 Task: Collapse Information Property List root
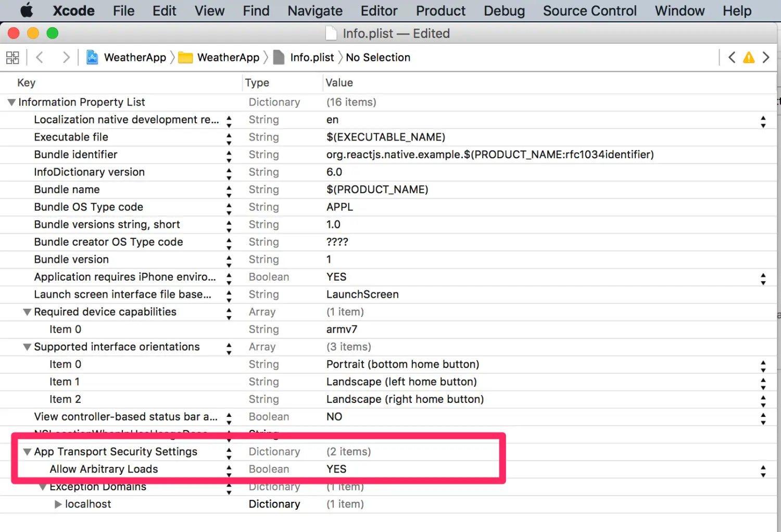[11, 103]
